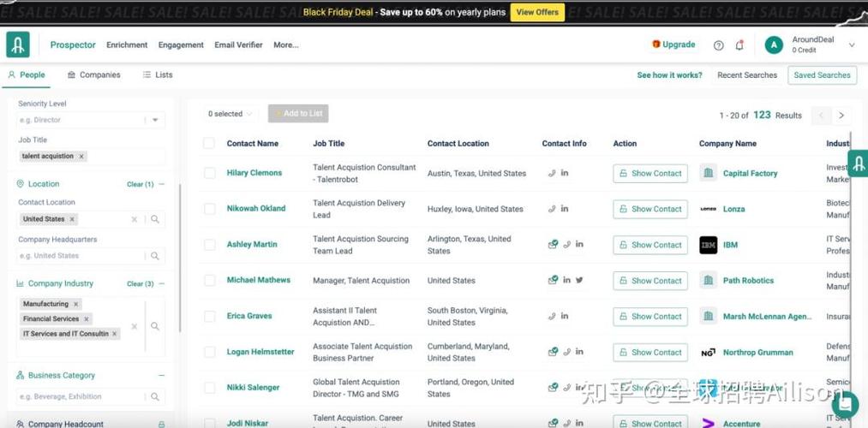Open LinkedIn icon for Hilary Clemons
Viewport: 868px width, 428px height.
[565, 173]
